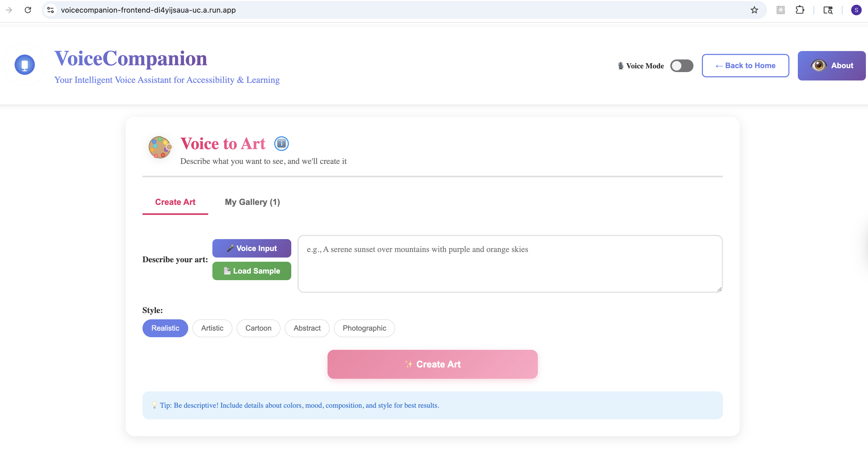This screenshot has width=868, height=454.
Task: Reload the page
Action: point(28,10)
